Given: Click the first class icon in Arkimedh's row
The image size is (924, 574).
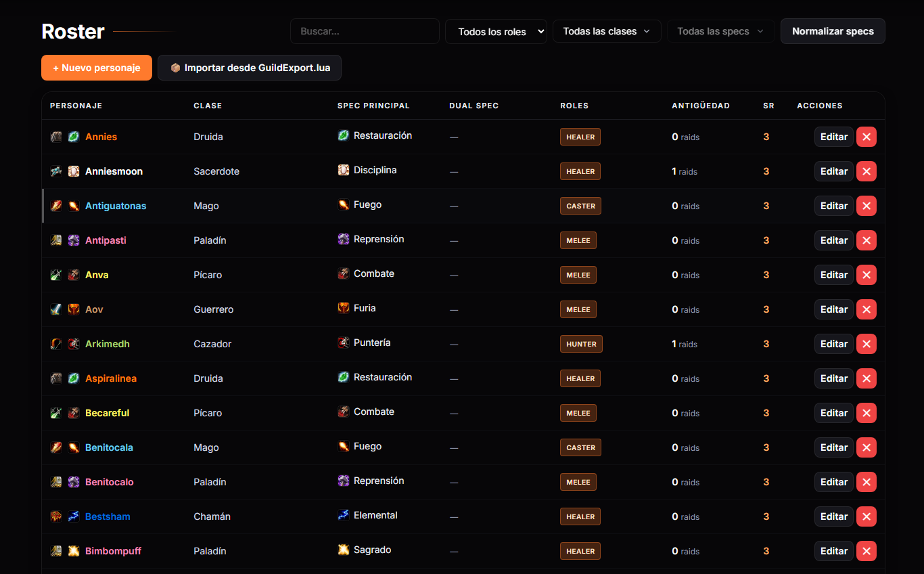Looking at the screenshot, I should [x=56, y=344].
